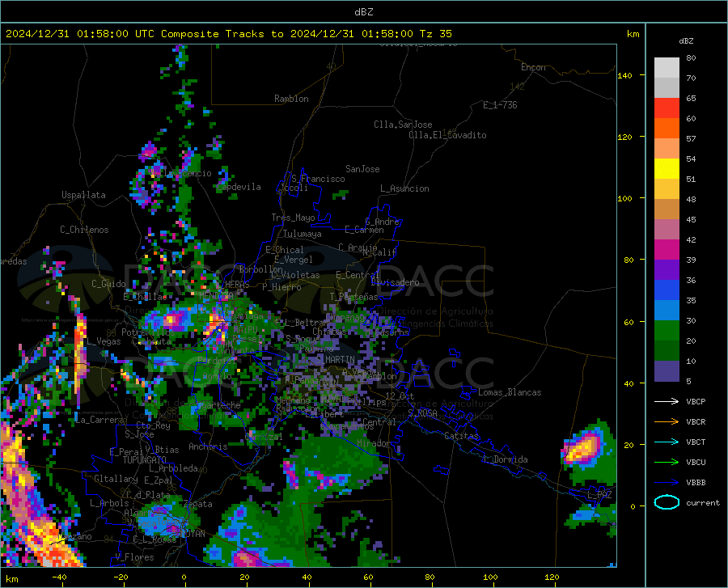This screenshot has width=728, height=588.
Task: Click the 'Catitas' map label
Action: click(461, 436)
